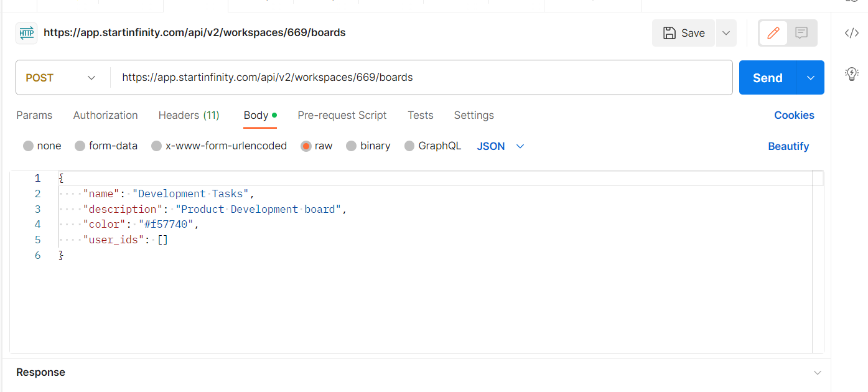Open the code snippet panel icon
Screen dimensions: 868x392
pyautogui.click(x=852, y=33)
